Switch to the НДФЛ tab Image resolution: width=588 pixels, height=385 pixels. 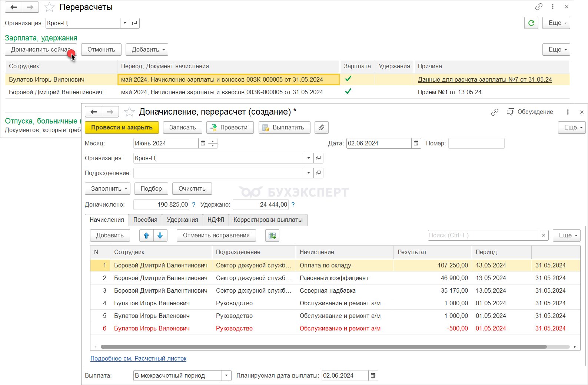point(216,220)
